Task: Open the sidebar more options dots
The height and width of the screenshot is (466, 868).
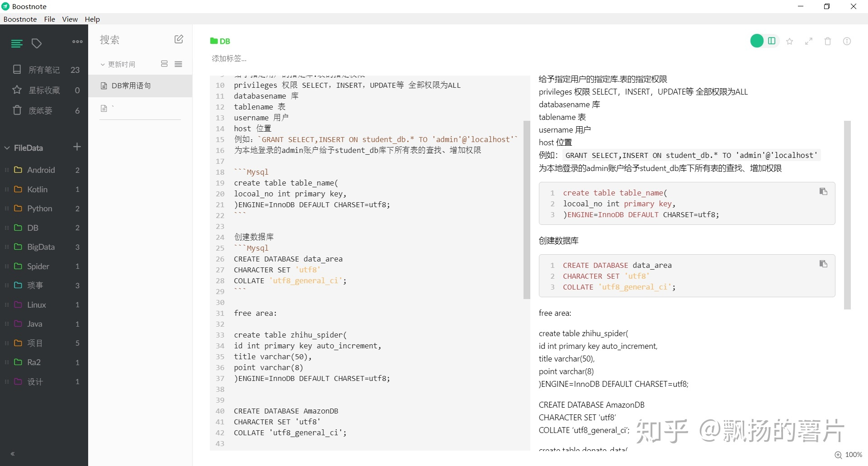Action: [77, 42]
